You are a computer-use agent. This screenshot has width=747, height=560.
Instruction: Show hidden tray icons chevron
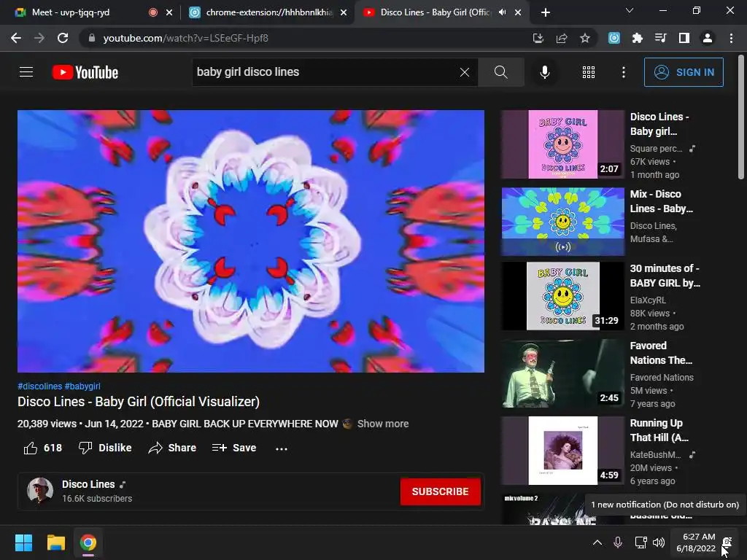pos(597,542)
